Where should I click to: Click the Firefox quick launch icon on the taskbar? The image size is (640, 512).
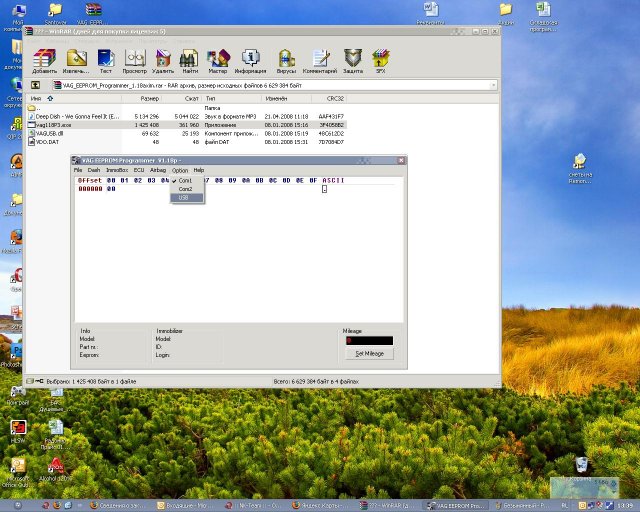click(x=57, y=505)
